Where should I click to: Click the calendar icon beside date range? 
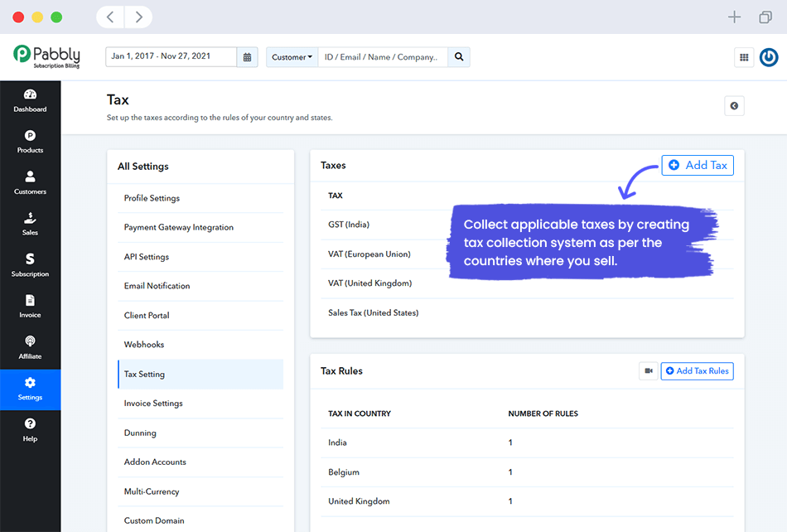pos(247,57)
